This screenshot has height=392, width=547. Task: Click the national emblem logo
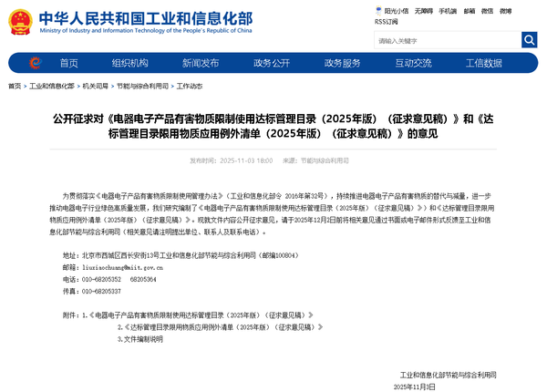pos(21,22)
